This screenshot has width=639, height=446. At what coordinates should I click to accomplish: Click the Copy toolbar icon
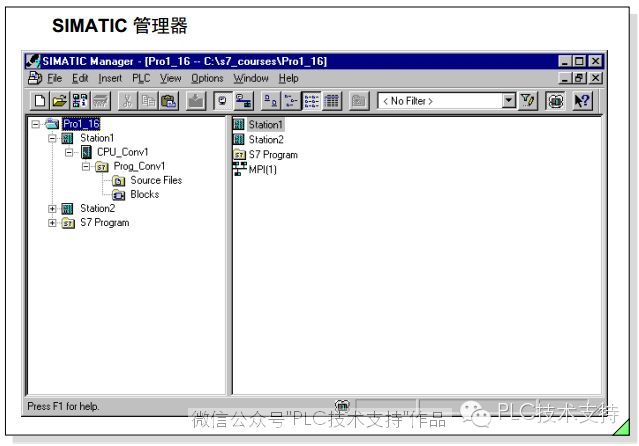148,100
